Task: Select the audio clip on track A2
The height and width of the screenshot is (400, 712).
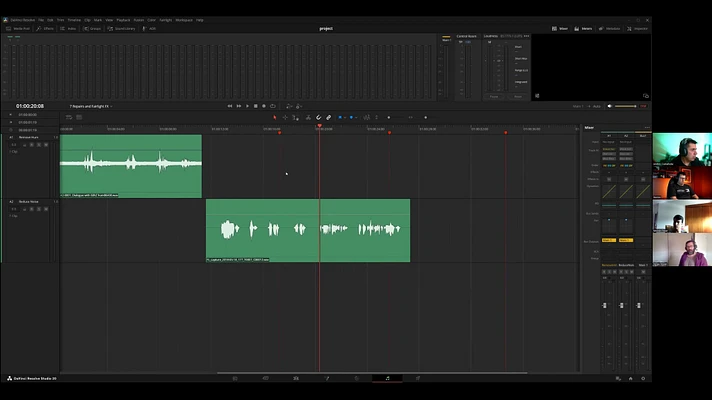Action: click(308, 230)
